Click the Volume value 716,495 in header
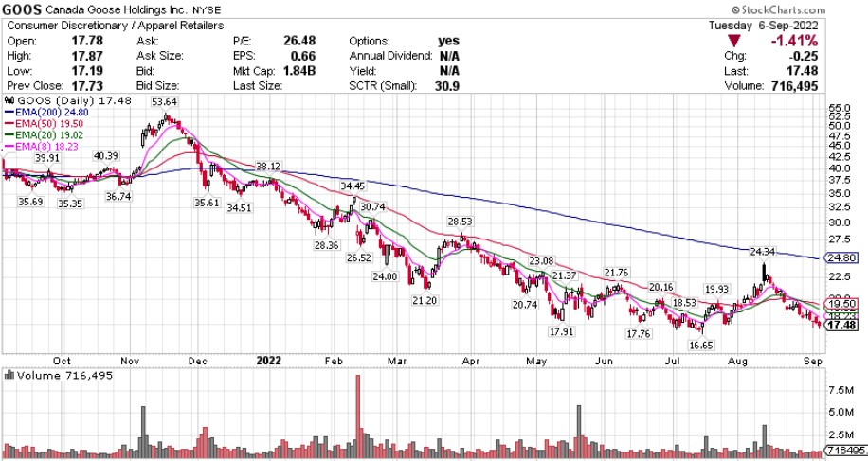Viewport: 868px width, 461px height. tap(794, 86)
